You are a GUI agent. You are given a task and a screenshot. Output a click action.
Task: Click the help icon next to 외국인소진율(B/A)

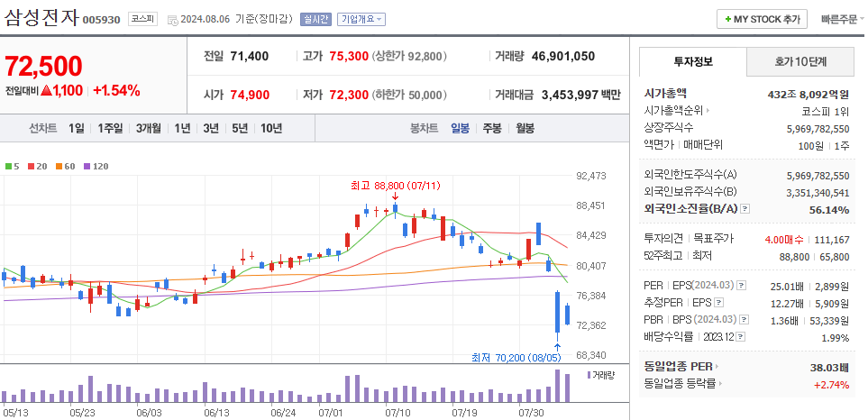(745, 208)
